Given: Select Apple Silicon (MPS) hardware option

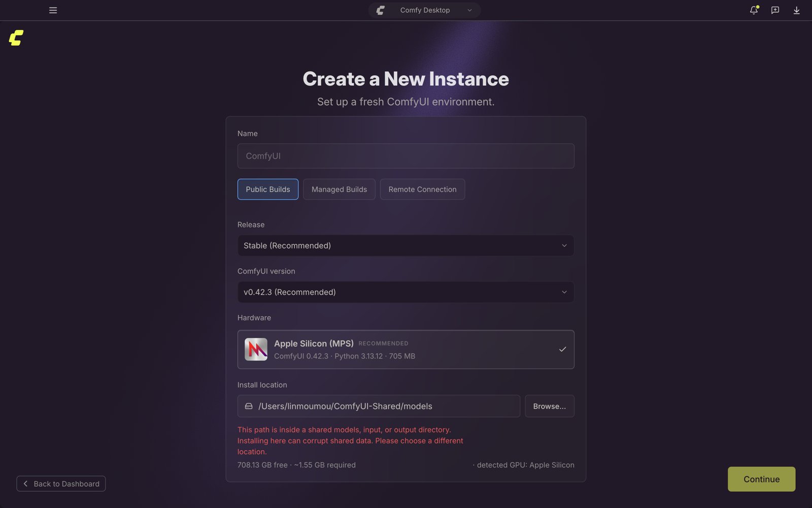Looking at the screenshot, I should coord(405,350).
